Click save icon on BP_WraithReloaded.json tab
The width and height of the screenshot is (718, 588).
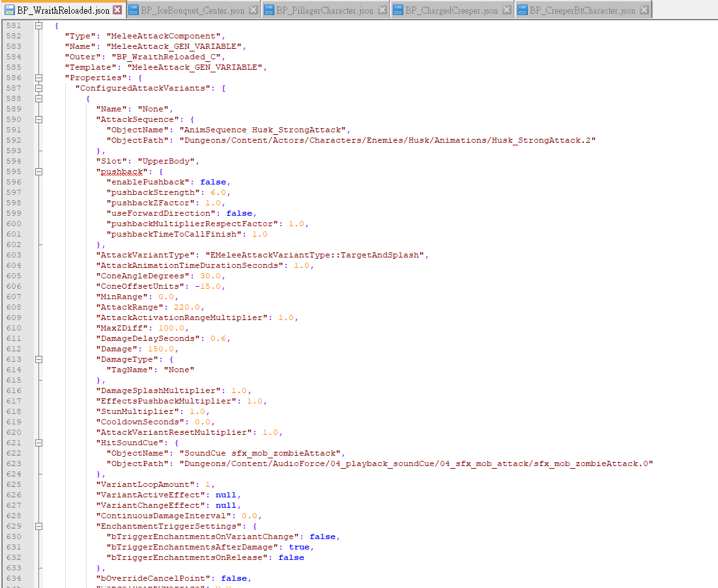[x=10, y=10]
